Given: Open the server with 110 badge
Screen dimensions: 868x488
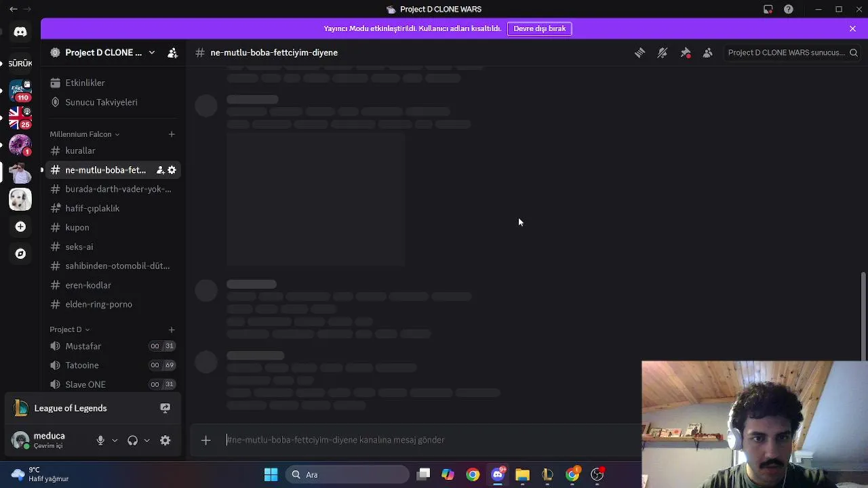Looking at the screenshot, I should pos(20,90).
